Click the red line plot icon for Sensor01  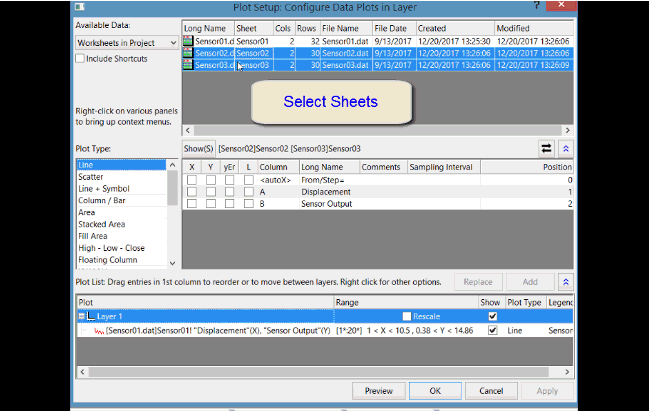99,331
